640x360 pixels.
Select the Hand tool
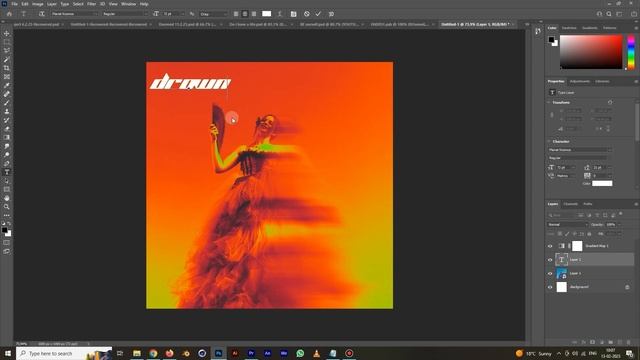point(7,198)
